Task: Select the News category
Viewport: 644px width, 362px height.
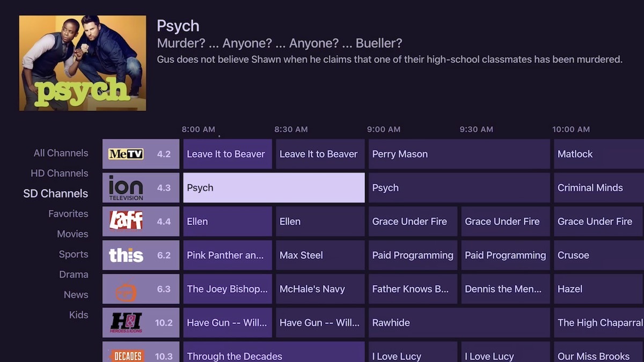Action: (x=76, y=295)
